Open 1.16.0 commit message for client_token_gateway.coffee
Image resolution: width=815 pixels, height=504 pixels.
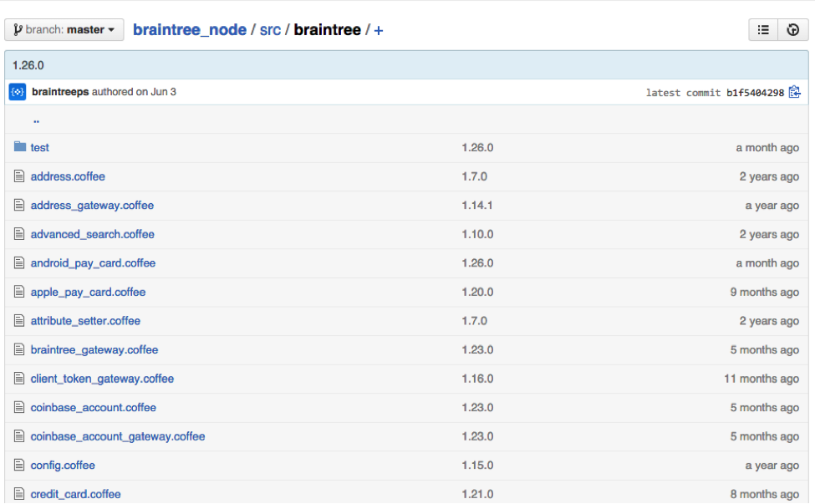coord(477,379)
